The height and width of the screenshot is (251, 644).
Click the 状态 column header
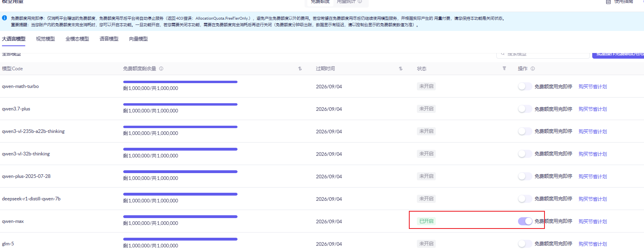point(422,69)
